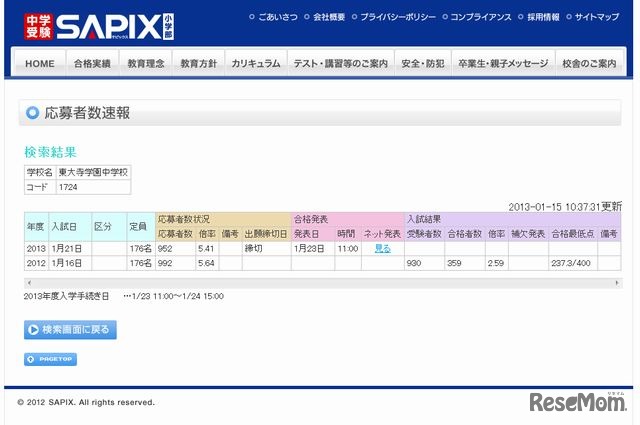
Task: Click the 2012 year cell
Action: (36, 263)
